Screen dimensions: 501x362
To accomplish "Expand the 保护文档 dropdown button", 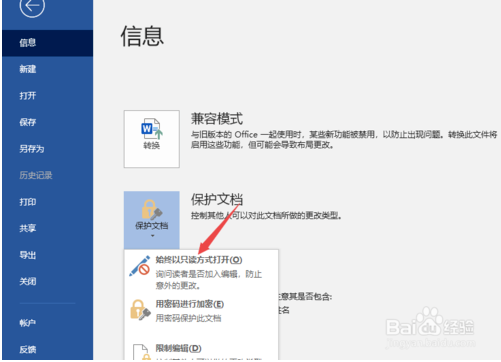I will [152, 220].
